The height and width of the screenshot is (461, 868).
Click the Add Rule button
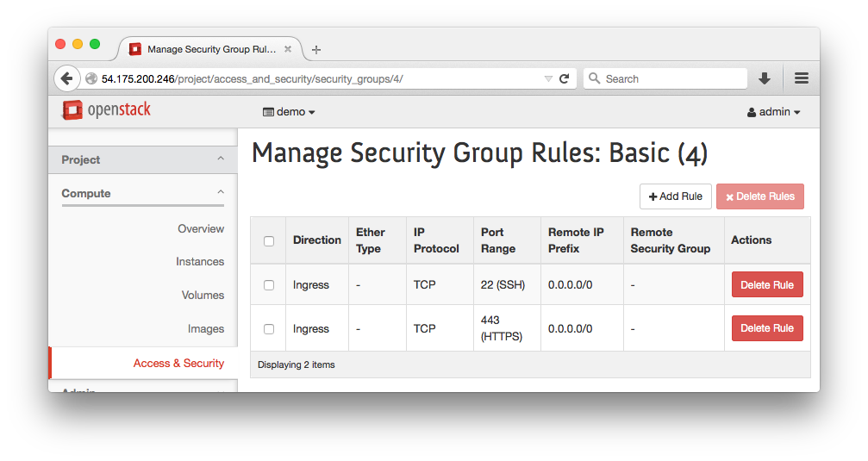(x=675, y=196)
